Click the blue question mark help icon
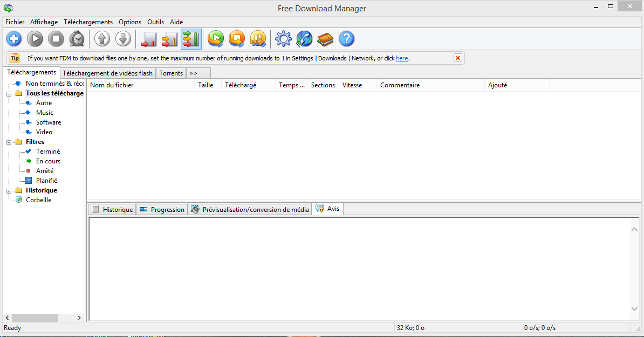 coord(347,39)
